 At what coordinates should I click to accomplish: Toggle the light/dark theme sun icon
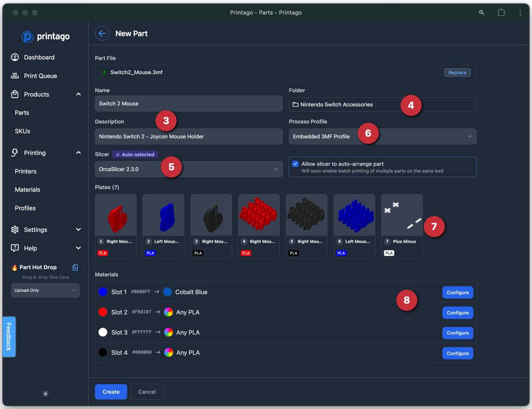pos(45,394)
